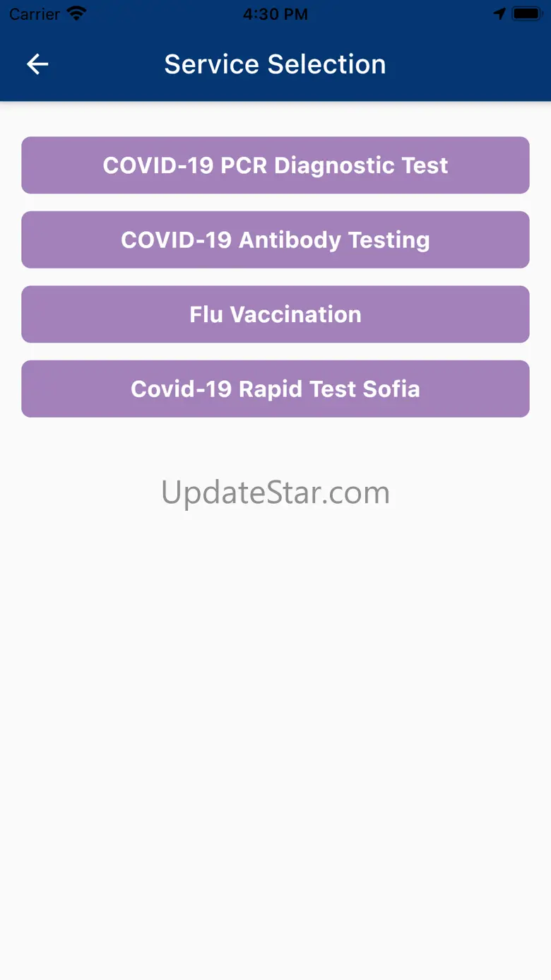Viewport: 551px width, 980px height.
Task: Tap the 4:30 PM clock
Action: (275, 13)
